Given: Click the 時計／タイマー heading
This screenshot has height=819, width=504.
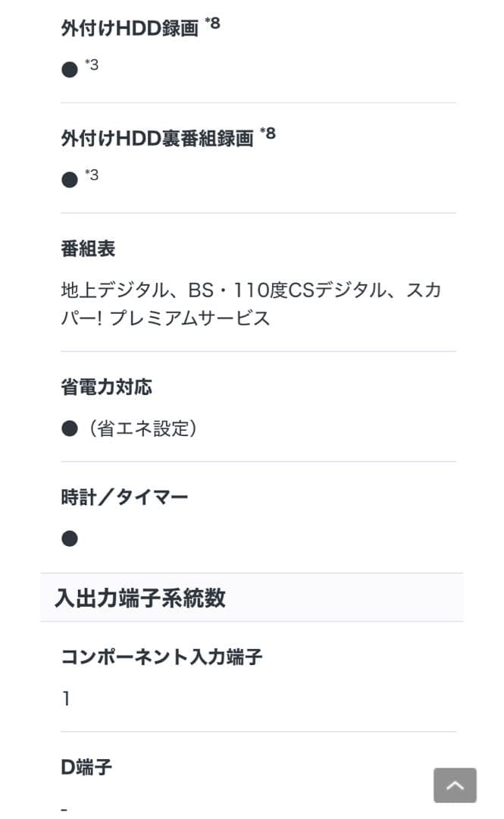Looking at the screenshot, I should [126, 495].
